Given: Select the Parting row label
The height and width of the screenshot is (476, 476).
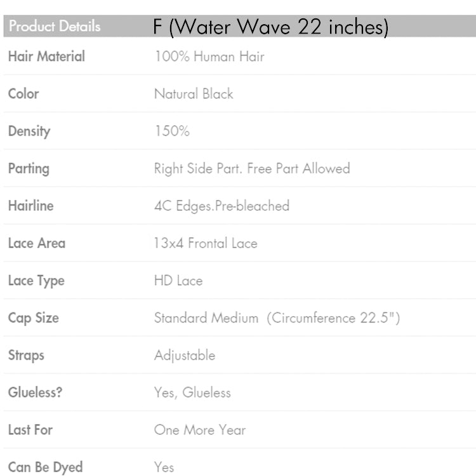Looking at the screenshot, I should [x=29, y=169].
